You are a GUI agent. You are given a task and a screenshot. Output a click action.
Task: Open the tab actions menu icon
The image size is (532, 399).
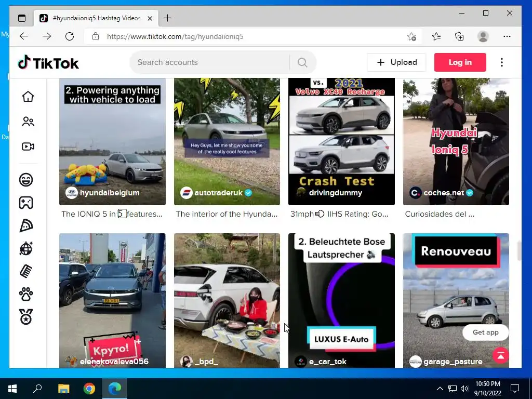tap(22, 18)
